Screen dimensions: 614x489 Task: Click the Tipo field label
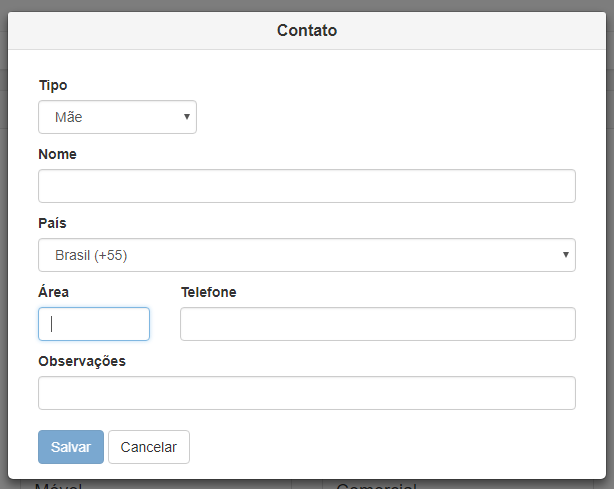[x=53, y=85]
